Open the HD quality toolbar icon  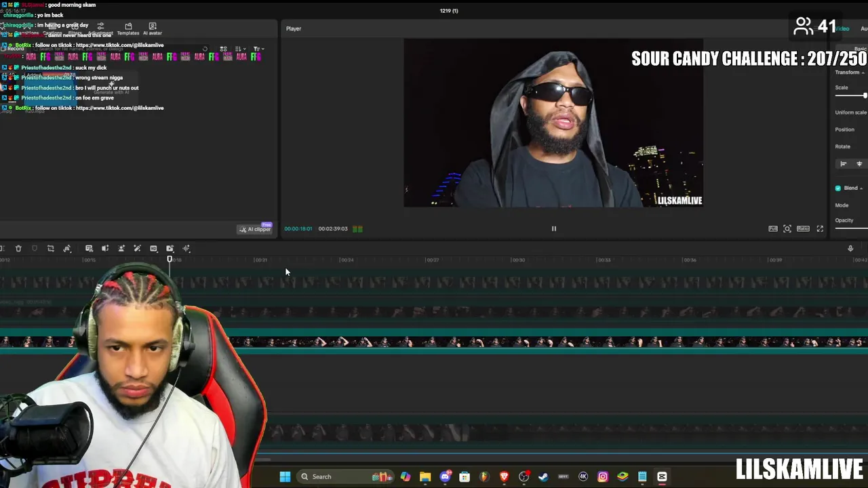click(x=154, y=249)
